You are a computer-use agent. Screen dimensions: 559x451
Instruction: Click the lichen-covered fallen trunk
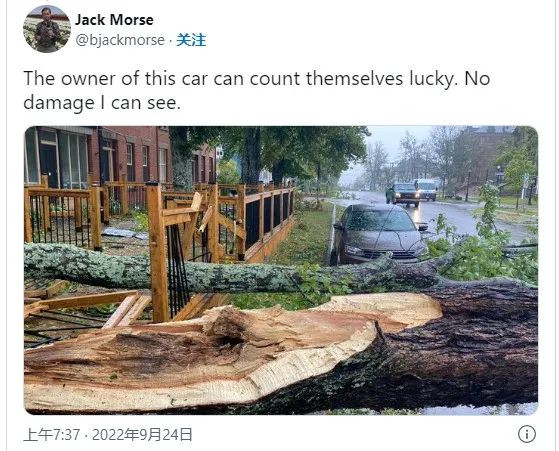(x=228, y=267)
